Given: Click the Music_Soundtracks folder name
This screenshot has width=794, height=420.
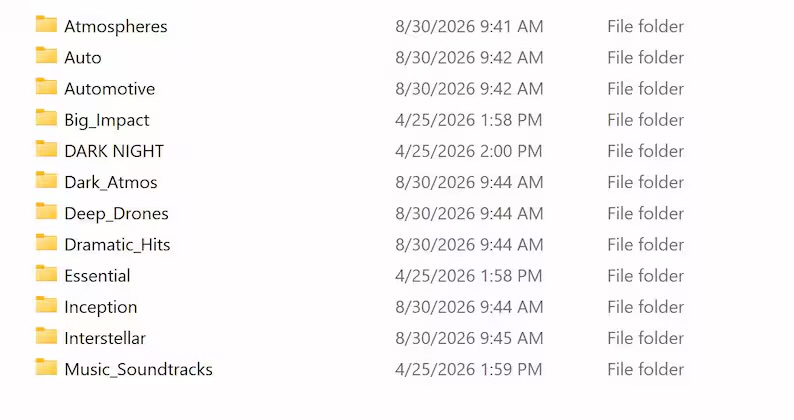Looking at the screenshot, I should (138, 369).
